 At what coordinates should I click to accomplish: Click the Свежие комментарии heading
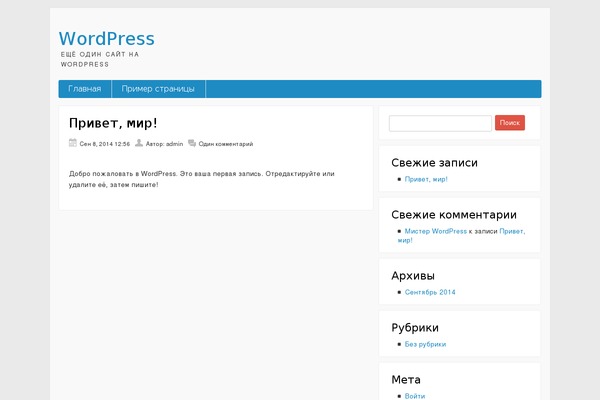pyautogui.click(x=454, y=215)
